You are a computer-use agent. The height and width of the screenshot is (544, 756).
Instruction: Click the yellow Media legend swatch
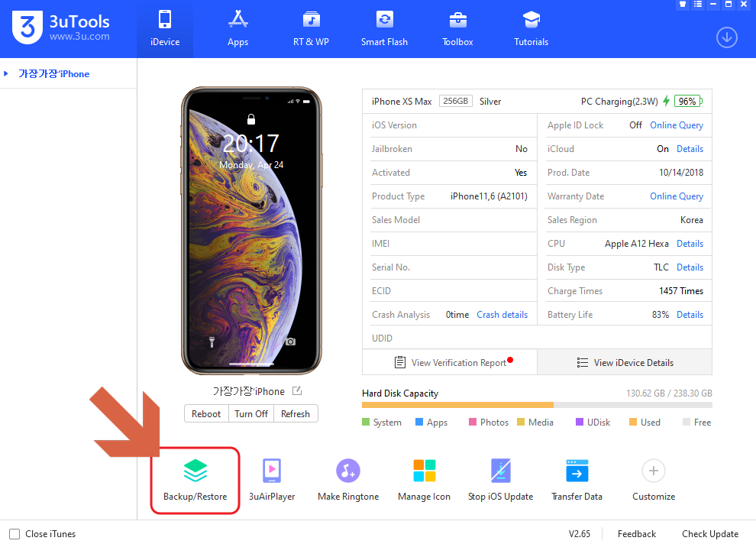tap(521, 422)
